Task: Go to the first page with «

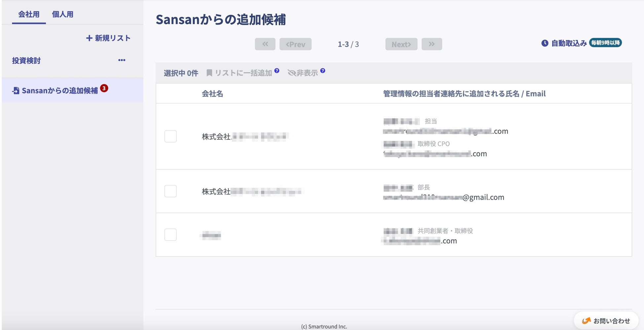Action: click(265, 44)
